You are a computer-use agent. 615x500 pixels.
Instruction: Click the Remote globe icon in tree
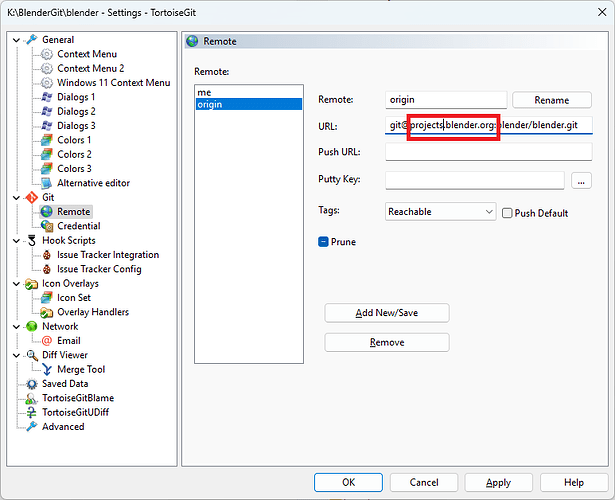click(x=47, y=212)
